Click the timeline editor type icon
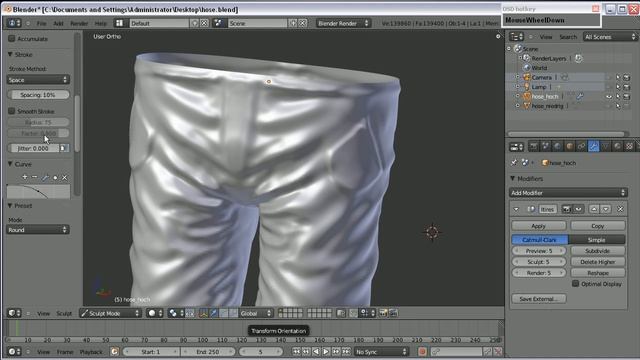Image resolution: width=640 pixels, height=360 pixels. [x=15, y=351]
